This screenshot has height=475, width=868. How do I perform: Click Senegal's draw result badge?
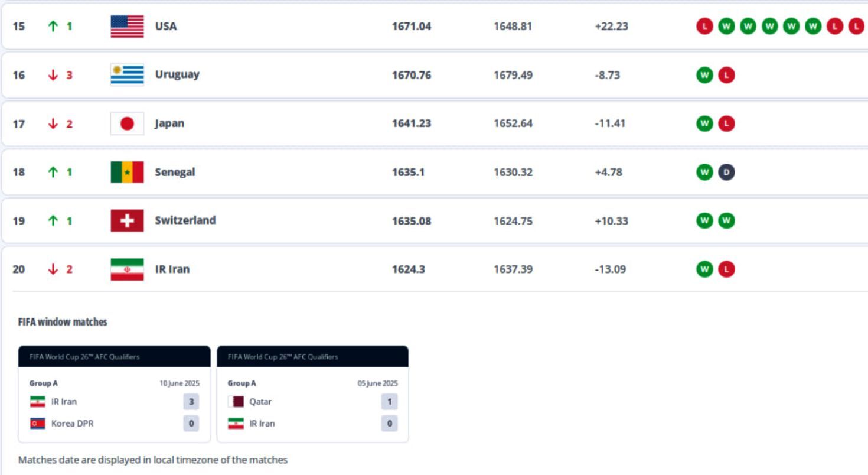coord(726,172)
